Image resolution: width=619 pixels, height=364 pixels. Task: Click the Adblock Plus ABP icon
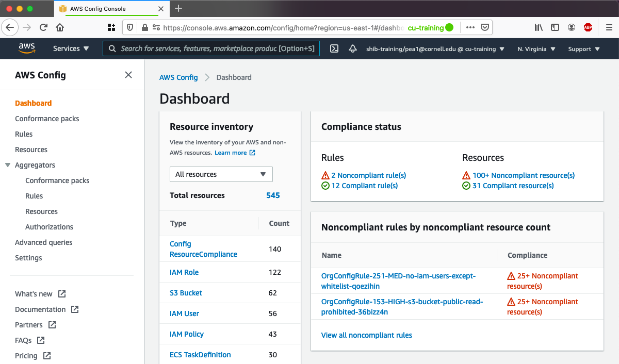pyautogui.click(x=588, y=27)
